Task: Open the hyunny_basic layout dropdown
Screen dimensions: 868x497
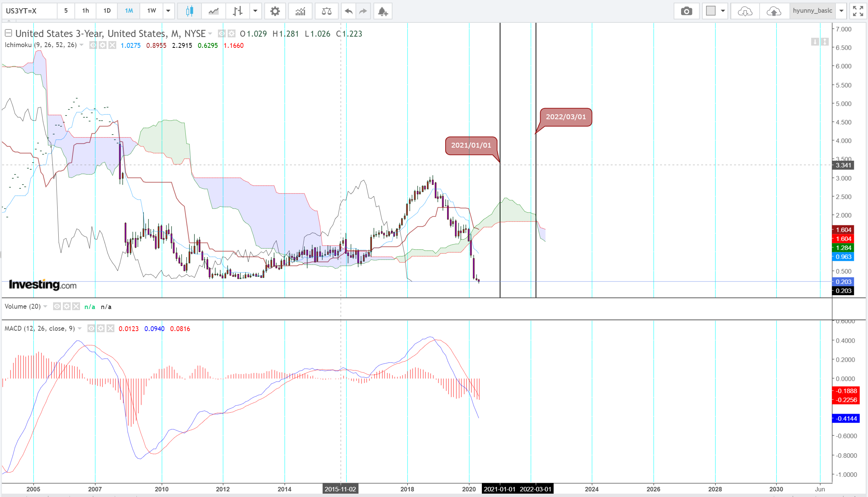Action: click(841, 11)
